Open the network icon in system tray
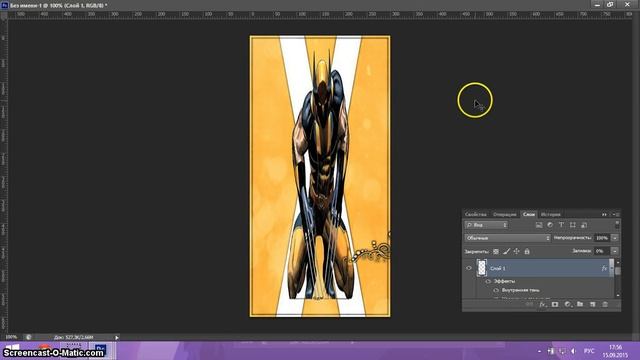This screenshot has width=640, height=360. pos(562,351)
